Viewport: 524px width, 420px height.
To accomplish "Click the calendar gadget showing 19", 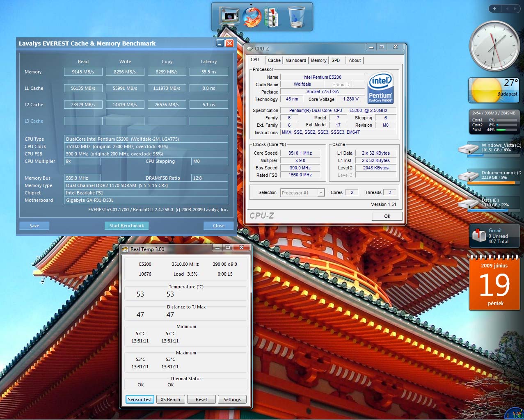I will [x=494, y=282].
